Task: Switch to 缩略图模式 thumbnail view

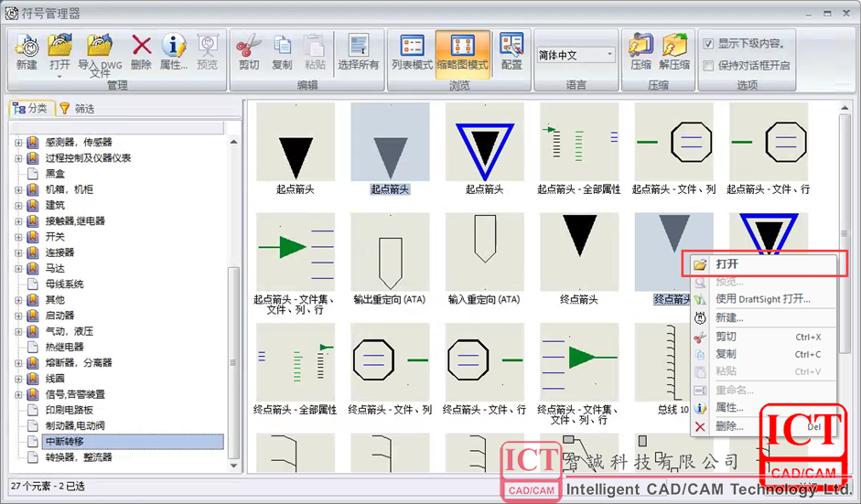Action: (x=462, y=52)
